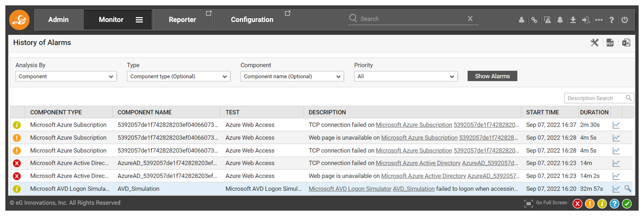Open the Admin tab
Screen dimensions: 644x216
click(58, 20)
